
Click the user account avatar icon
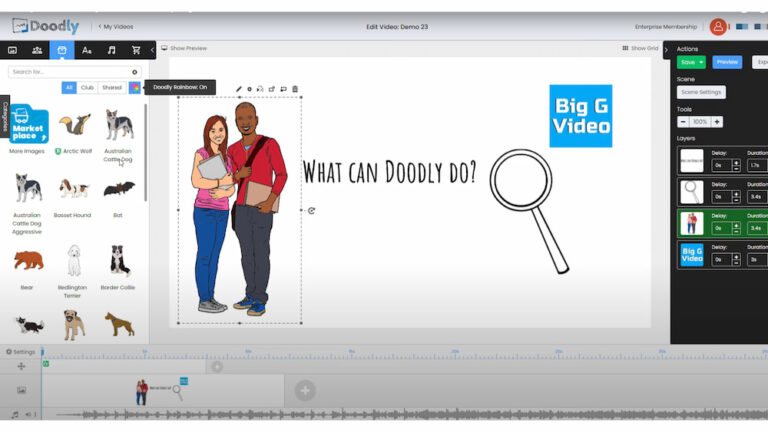(718, 26)
